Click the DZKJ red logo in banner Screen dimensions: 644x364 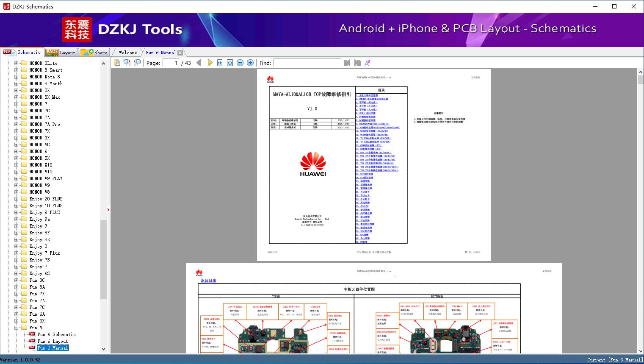click(77, 30)
